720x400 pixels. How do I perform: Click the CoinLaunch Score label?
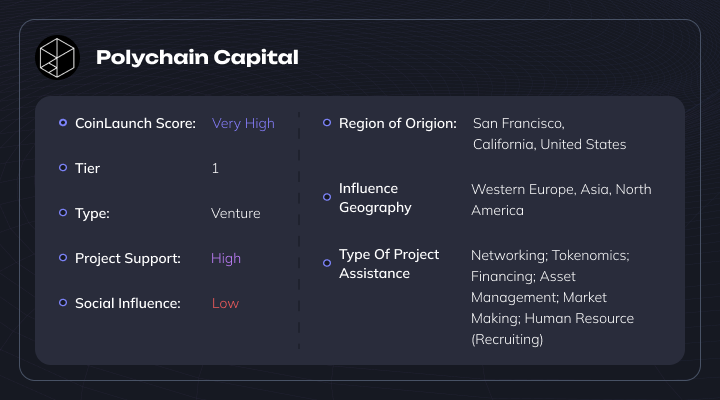135,123
